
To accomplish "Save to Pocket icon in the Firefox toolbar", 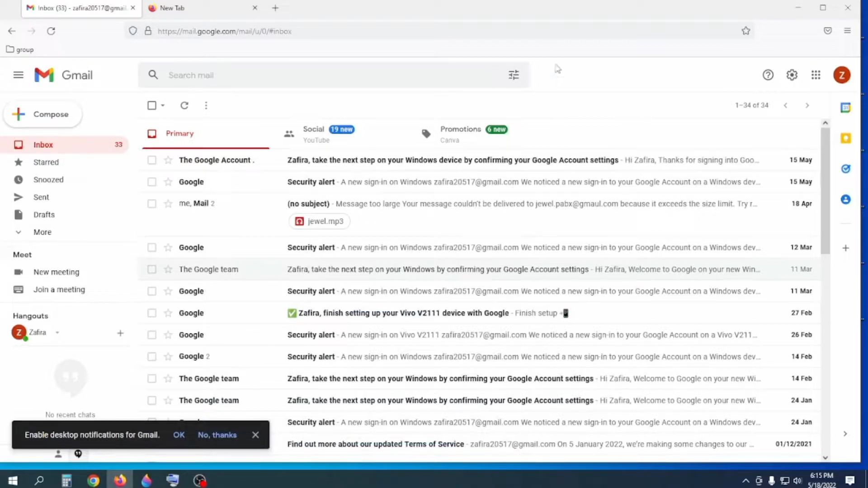I will point(828,31).
